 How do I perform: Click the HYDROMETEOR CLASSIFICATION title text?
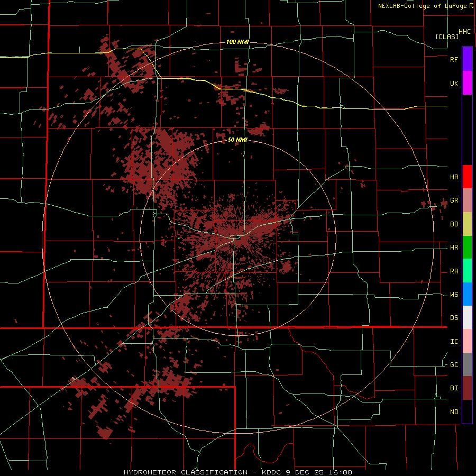(x=186, y=472)
